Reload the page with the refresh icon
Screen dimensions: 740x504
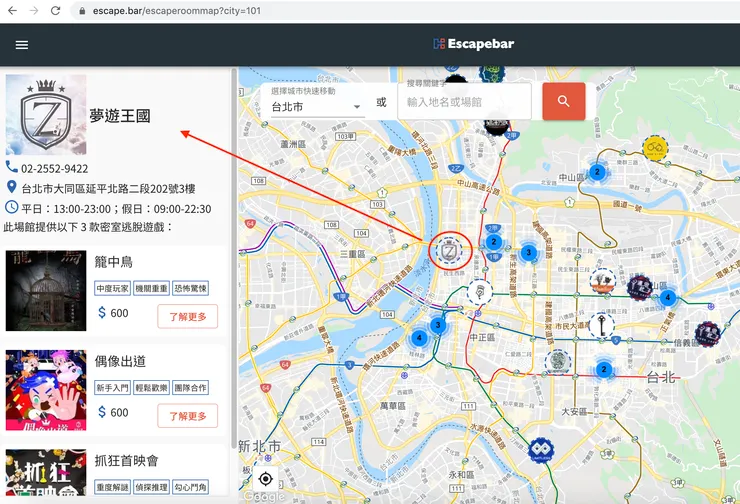(56, 10)
